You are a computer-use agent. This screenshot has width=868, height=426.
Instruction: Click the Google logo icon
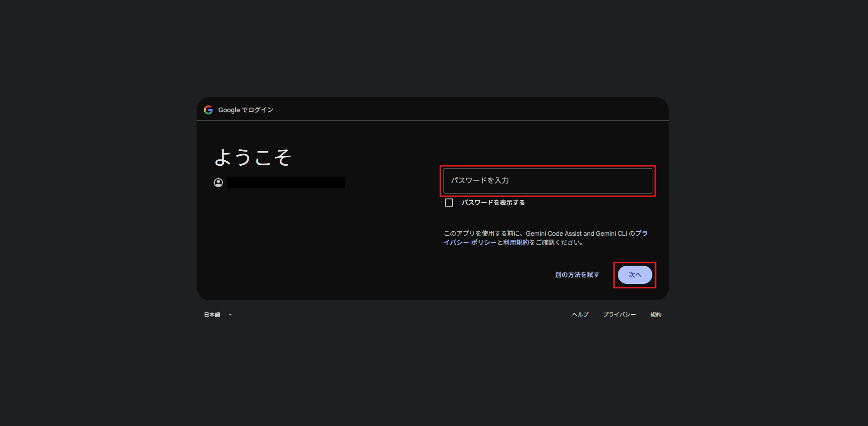[208, 110]
